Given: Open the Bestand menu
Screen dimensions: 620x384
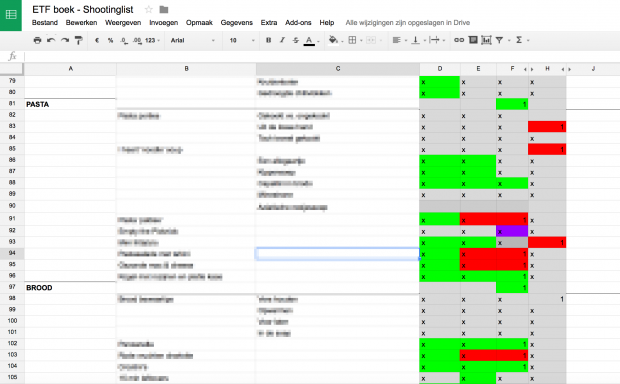Looking at the screenshot, I should pyautogui.click(x=45, y=23).
